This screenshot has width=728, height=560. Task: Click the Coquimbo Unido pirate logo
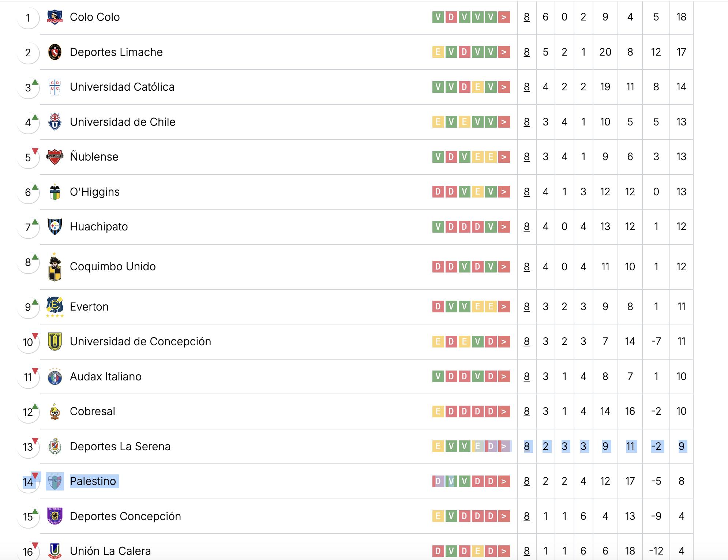coord(55,267)
